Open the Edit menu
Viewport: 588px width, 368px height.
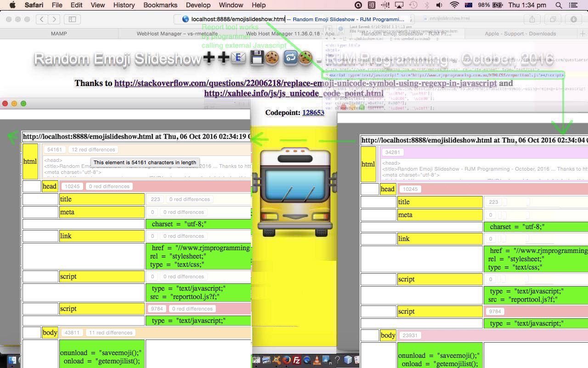[76, 5]
